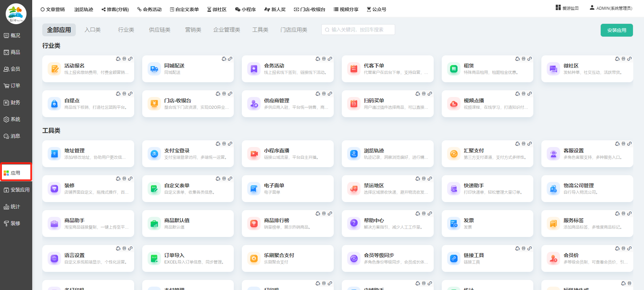Click the shop icon on 会务活动 card
This screenshot has height=290, width=644.
324,59
